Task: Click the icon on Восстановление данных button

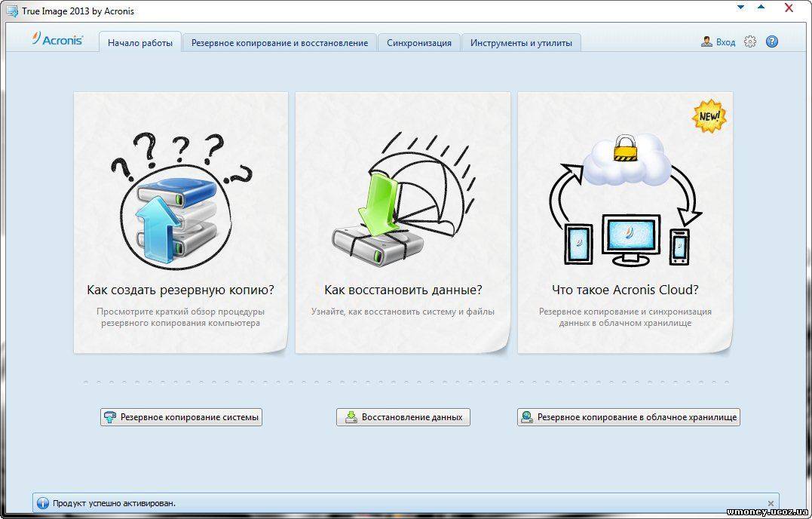Action: click(351, 417)
